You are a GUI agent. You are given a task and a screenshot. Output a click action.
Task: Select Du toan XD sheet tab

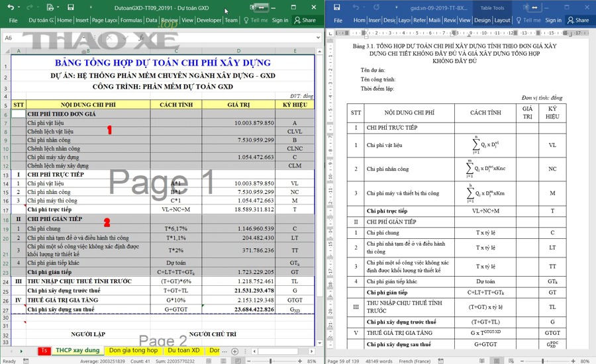183,350
